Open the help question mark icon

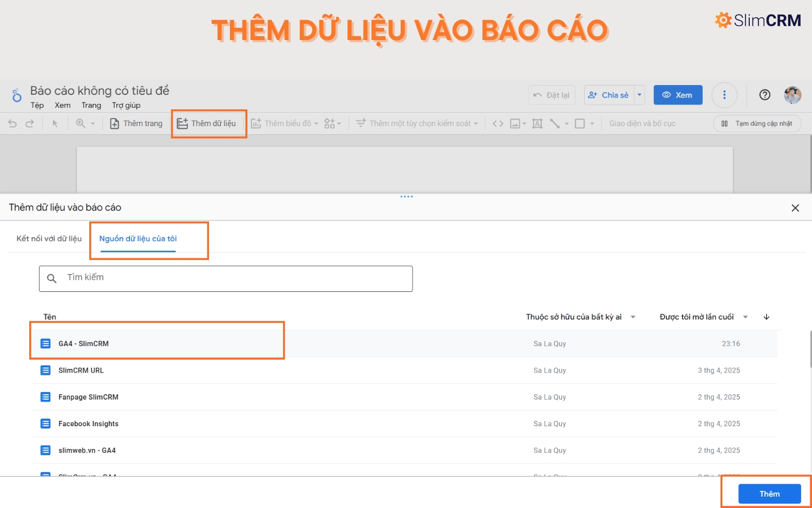(764, 95)
